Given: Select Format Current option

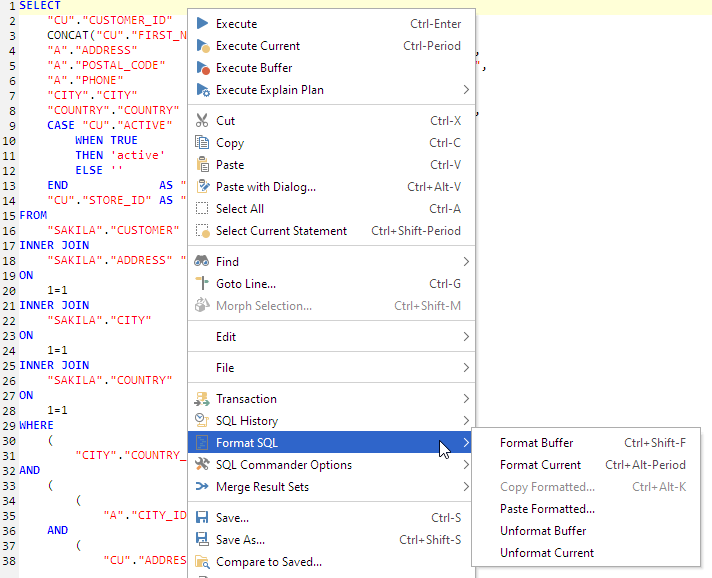Looking at the screenshot, I should (540, 465).
